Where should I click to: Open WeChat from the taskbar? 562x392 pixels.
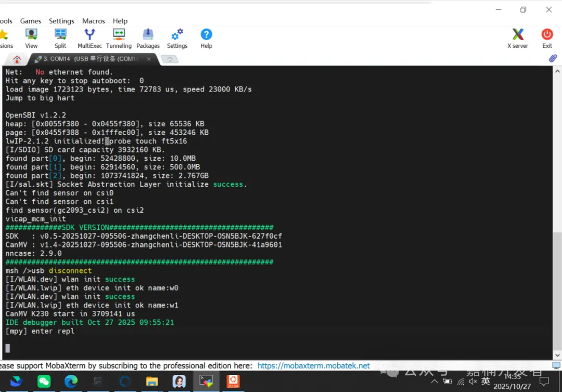click(44, 382)
